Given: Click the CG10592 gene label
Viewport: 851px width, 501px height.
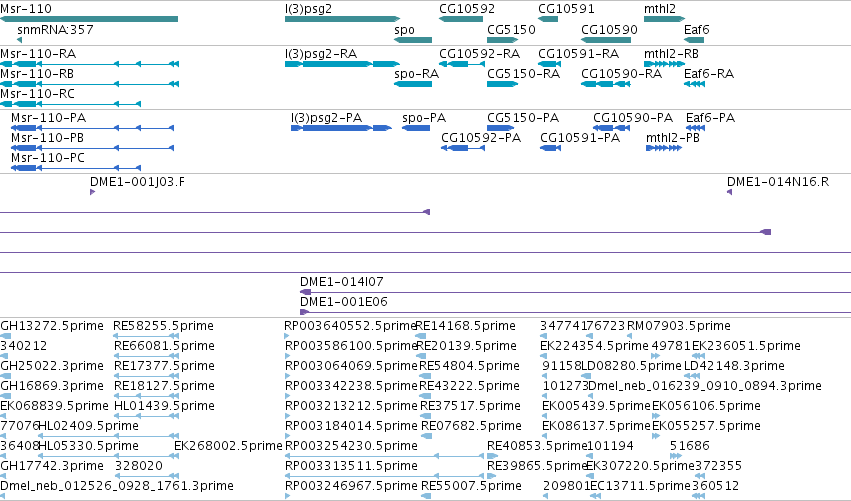Looking at the screenshot, I should (467, 9).
